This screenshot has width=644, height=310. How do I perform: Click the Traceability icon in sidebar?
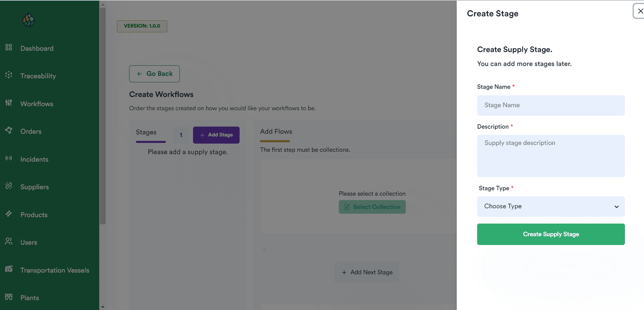coord(9,75)
